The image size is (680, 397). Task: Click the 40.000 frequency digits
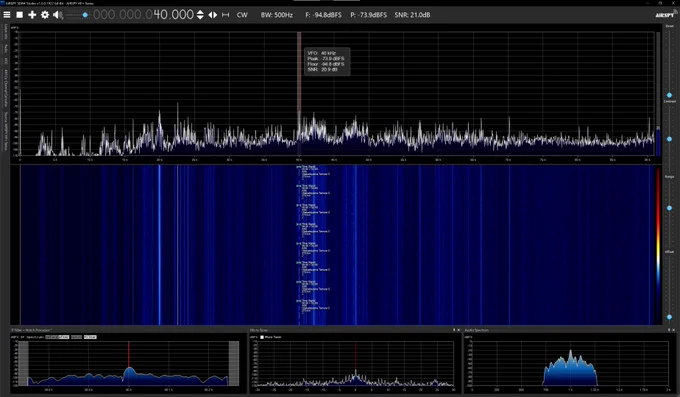tap(173, 15)
